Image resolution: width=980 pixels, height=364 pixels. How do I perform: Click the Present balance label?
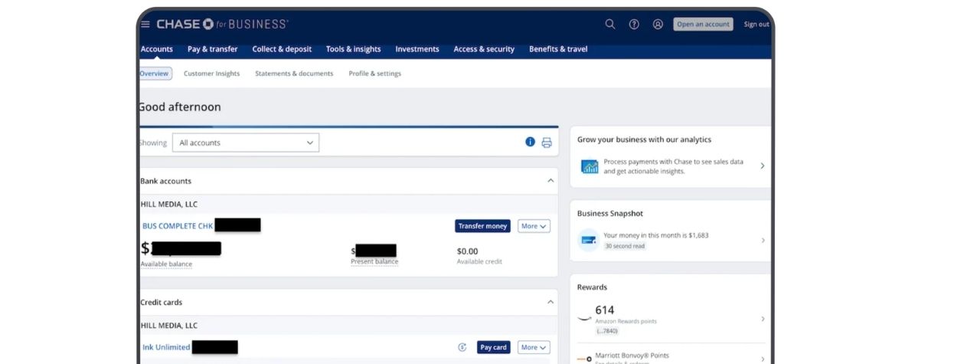[374, 261]
